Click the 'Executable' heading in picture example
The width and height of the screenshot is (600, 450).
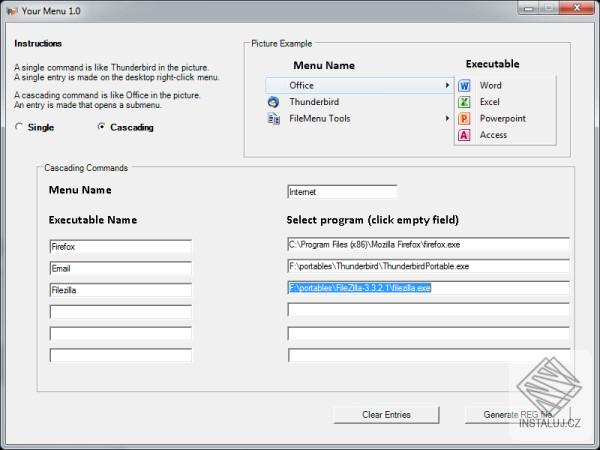[492, 64]
